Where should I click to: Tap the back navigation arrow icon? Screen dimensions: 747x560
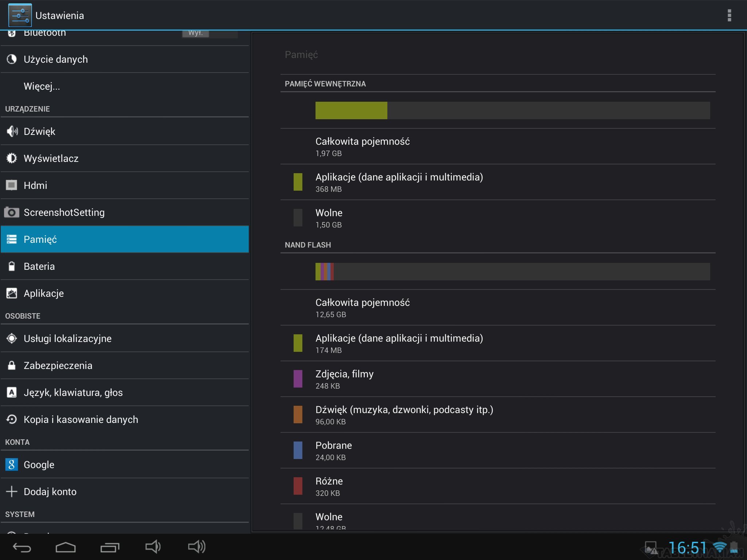tap(22, 547)
